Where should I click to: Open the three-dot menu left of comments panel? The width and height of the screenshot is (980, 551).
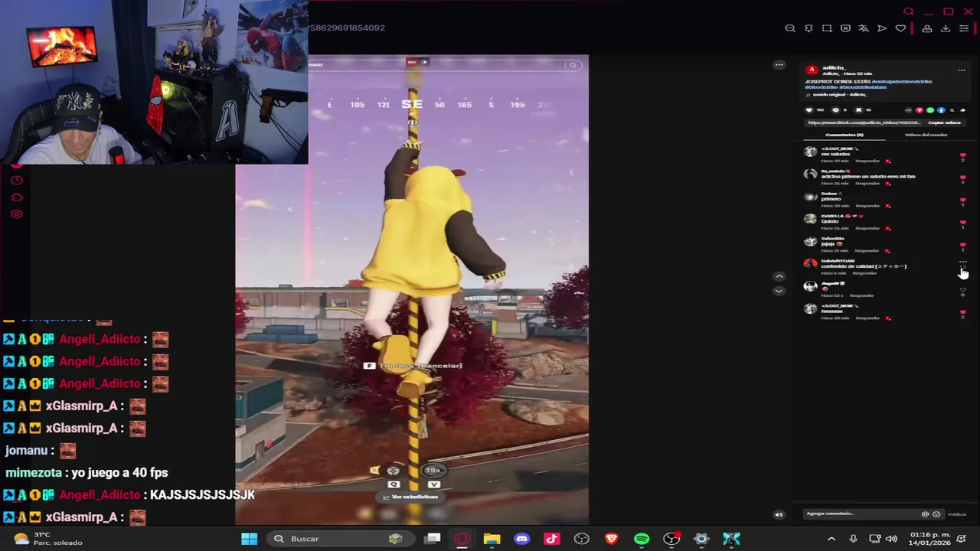[x=779, y=65]
